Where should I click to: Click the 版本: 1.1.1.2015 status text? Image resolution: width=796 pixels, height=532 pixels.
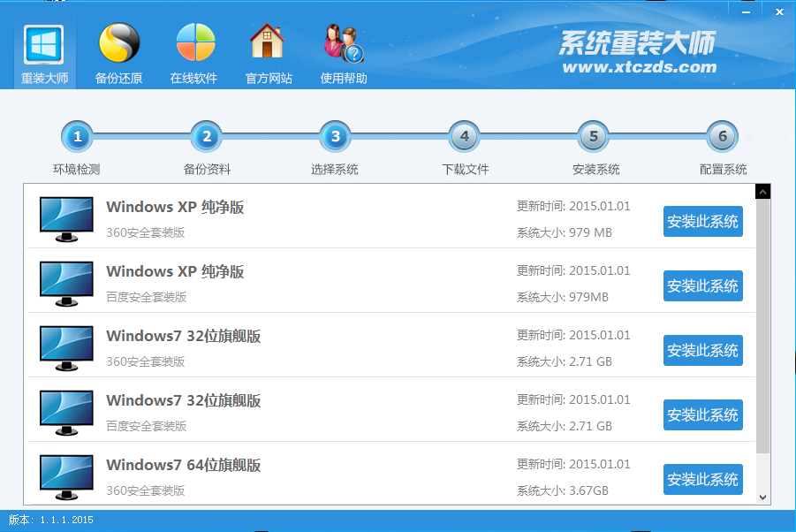pos(50,520)
